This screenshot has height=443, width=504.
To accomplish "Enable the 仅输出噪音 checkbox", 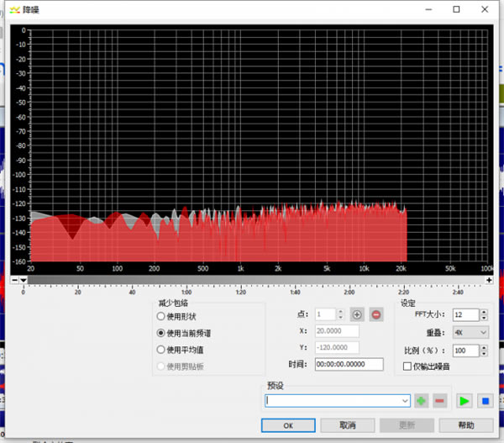I will [x=407, y=367].
